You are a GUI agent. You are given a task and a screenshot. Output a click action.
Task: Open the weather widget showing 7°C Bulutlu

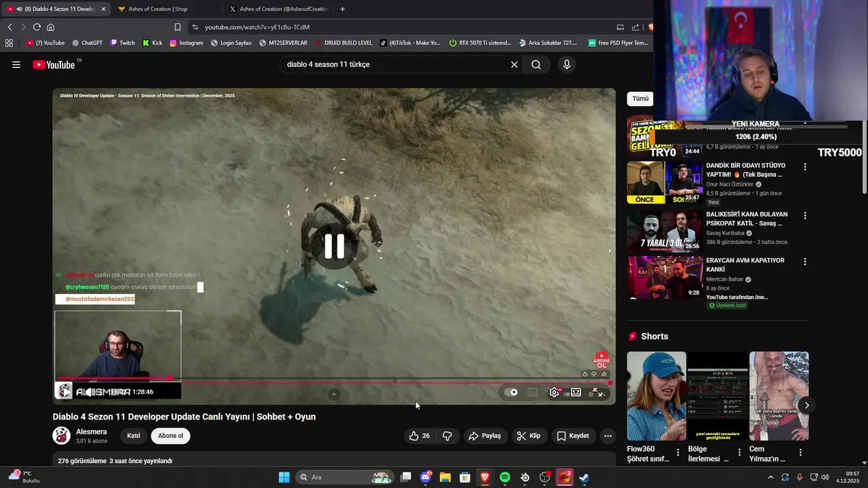[x=24, y=477]
